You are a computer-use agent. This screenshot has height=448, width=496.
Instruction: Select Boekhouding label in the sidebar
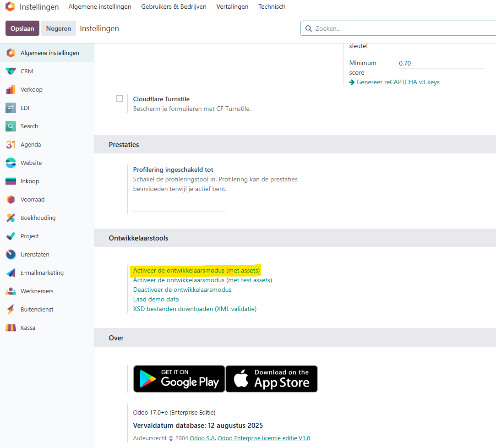point(38,218)
